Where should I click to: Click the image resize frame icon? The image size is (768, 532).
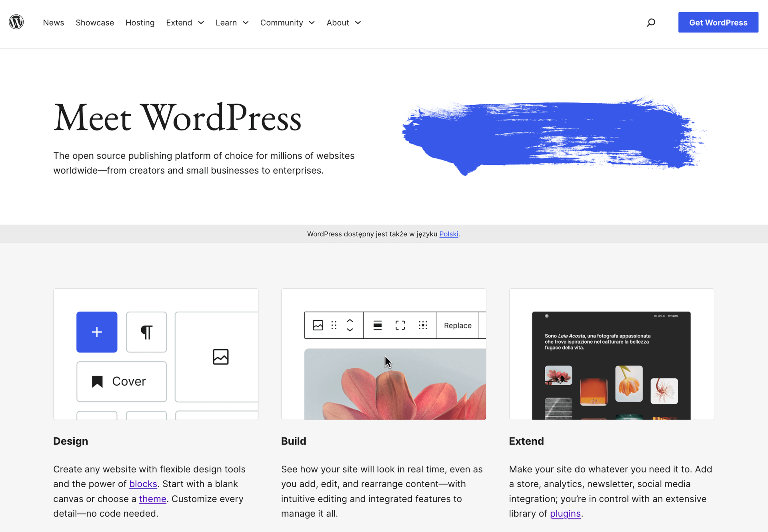398,326
